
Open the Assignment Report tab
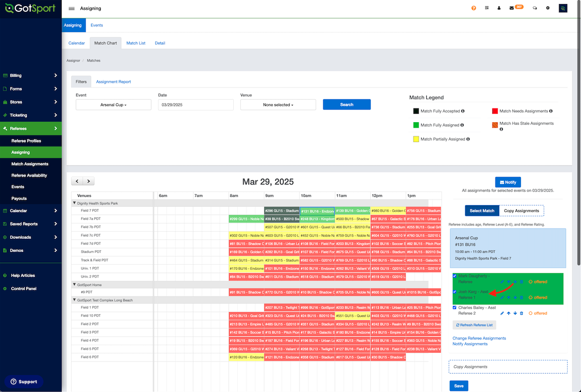pos(114,81)
